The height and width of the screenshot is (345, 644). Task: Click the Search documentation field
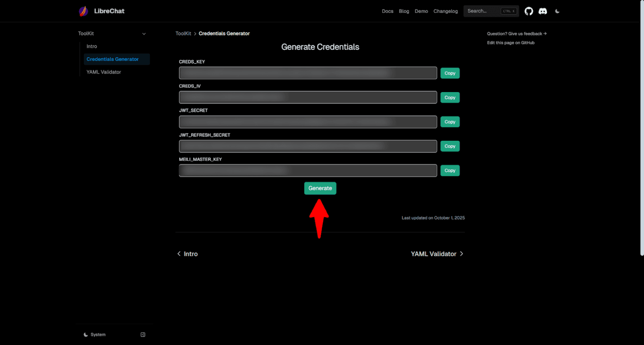pyautogui.click(x=483, y=11)
